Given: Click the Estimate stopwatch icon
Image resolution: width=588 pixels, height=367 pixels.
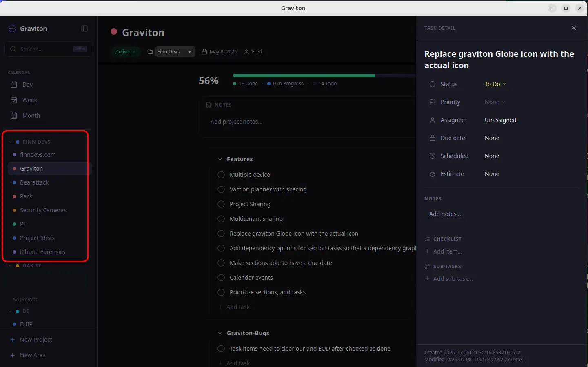Looking at the screenshot, I should coord(433,174).
